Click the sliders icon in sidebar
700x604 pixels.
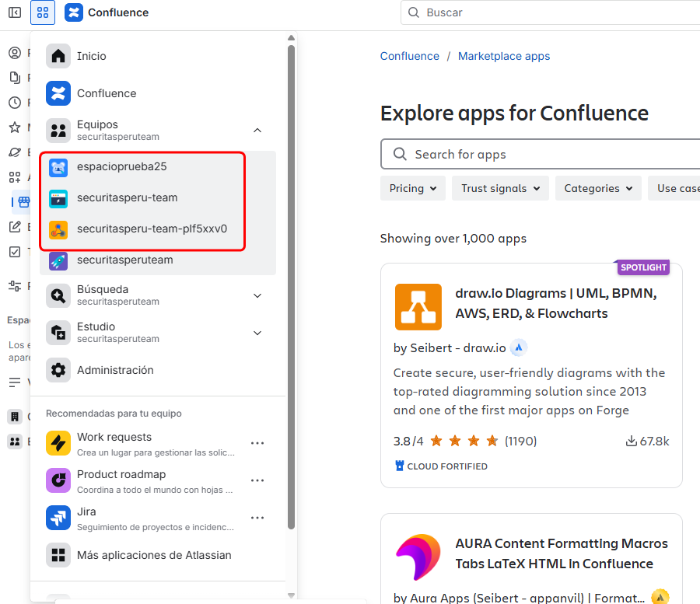pyautogui.click(x=15, y=285)
